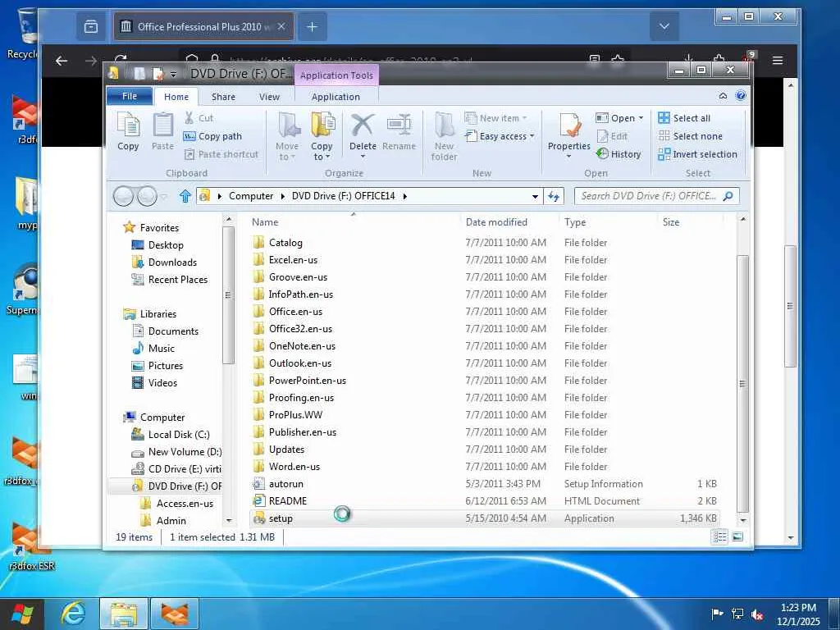
Task: Switch to the View ribbon tab
Action: [269, 97]
